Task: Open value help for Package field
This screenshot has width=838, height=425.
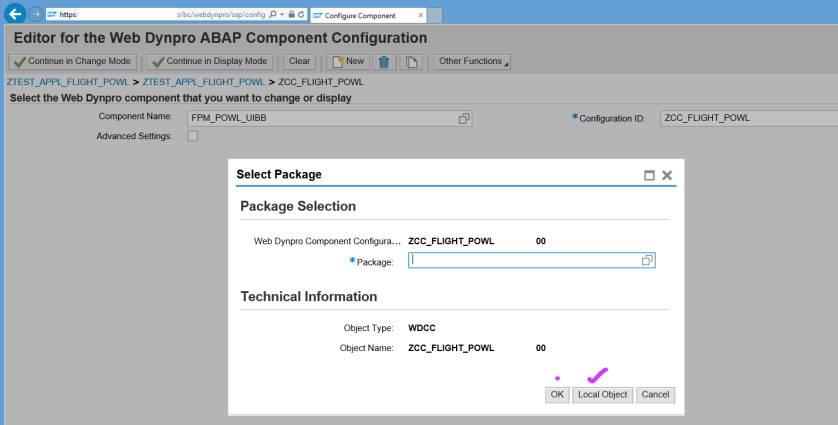Action: click(647, 260)
